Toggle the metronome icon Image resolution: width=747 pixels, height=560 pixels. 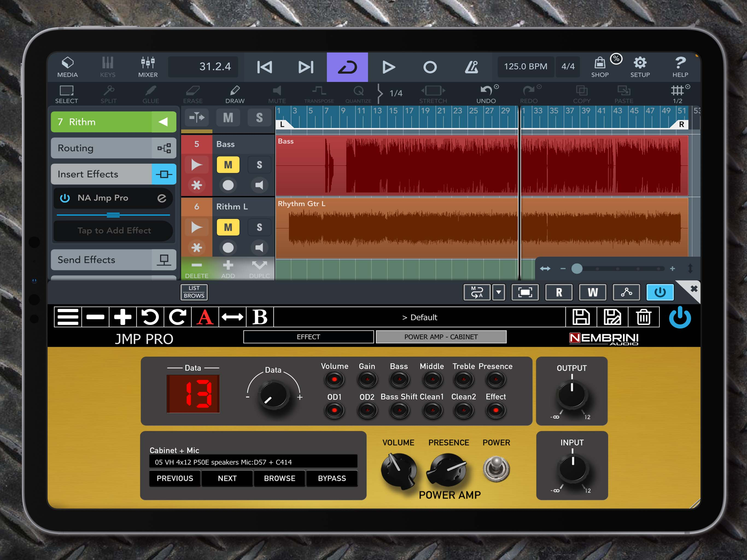[x=471, y=67]
